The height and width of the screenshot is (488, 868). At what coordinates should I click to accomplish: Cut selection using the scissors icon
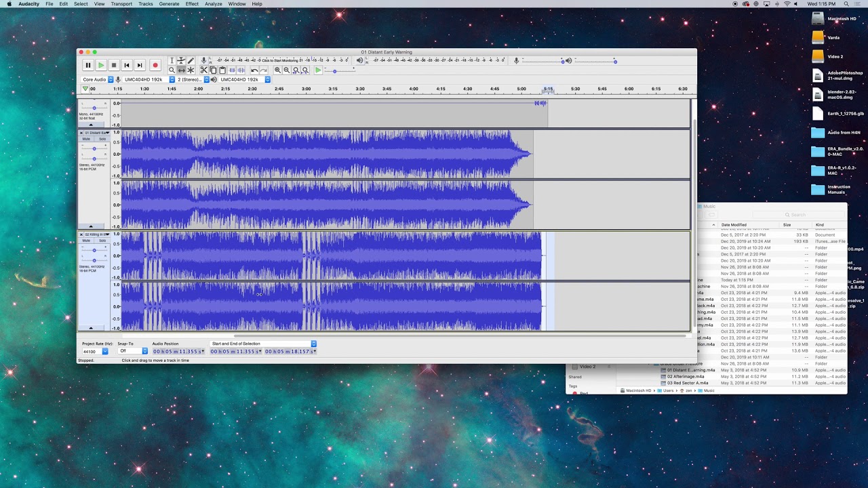tap(203, 70)
